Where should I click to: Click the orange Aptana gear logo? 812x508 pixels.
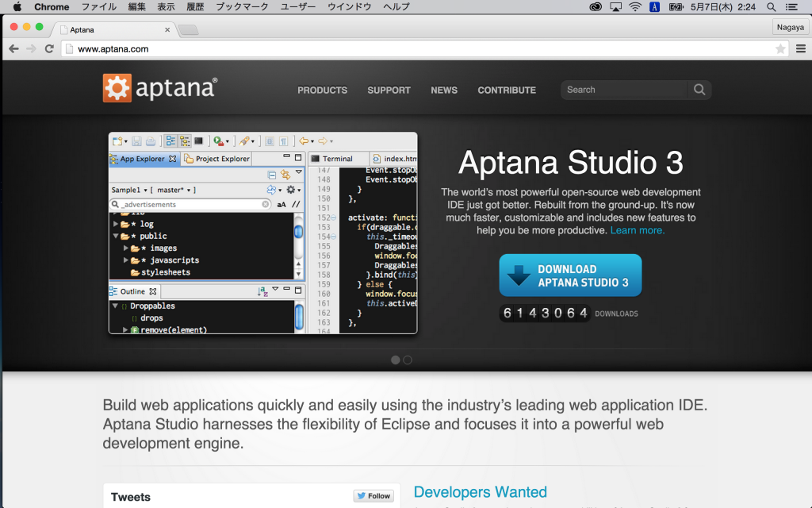117,88
